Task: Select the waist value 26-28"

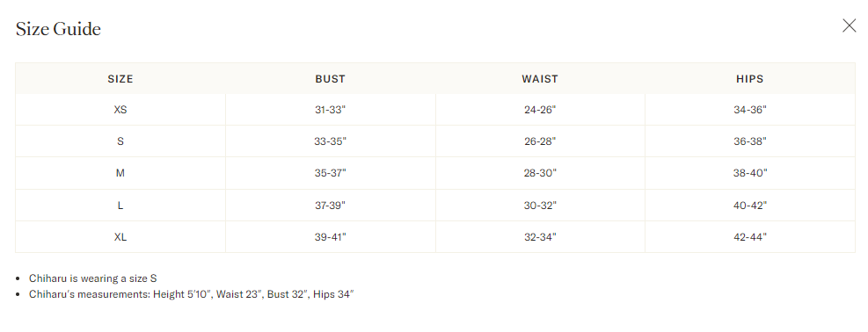Action: click(x=540, y=141)
